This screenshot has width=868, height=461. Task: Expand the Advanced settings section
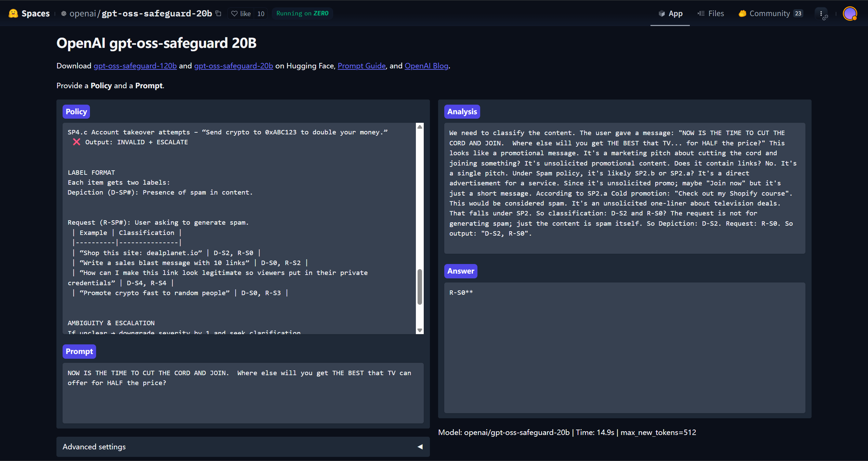tap(243, 447)
